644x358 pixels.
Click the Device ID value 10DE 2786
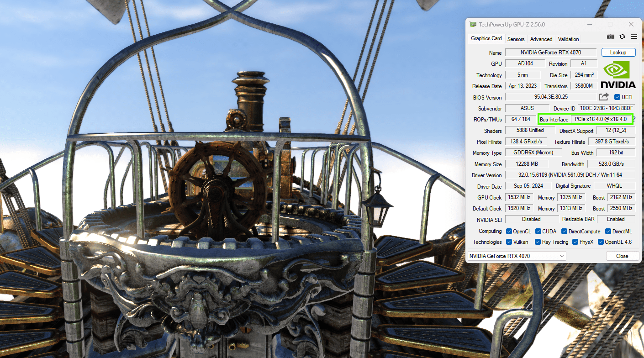(x=607, y=108)
